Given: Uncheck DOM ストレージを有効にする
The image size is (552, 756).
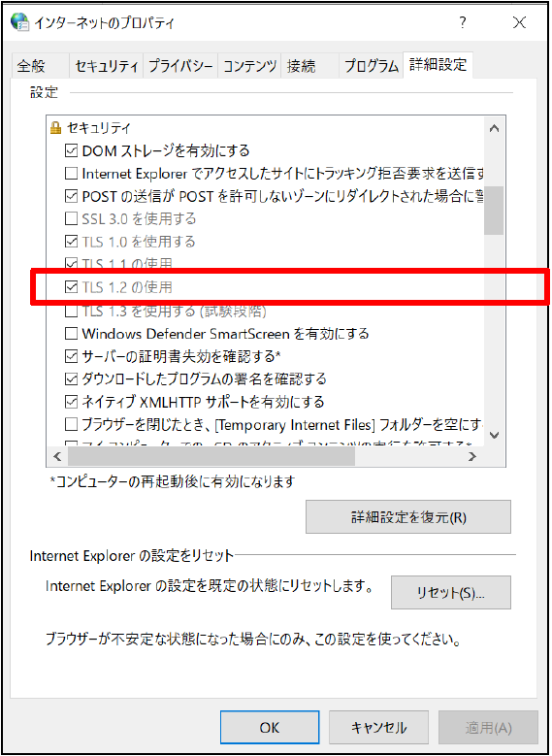Looking at the screenshot, I should [71, 151].
